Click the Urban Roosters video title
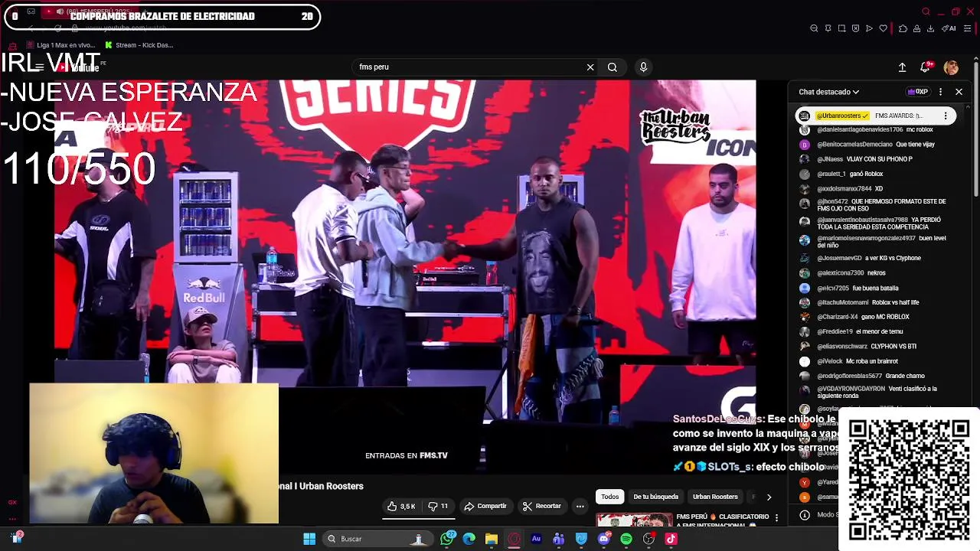 click(x=322, y=486)
